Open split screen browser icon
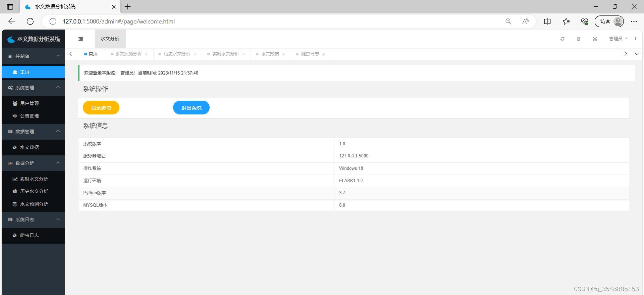Image resolution: width=644 pixels, height=295 pixels. coord(547,21)
